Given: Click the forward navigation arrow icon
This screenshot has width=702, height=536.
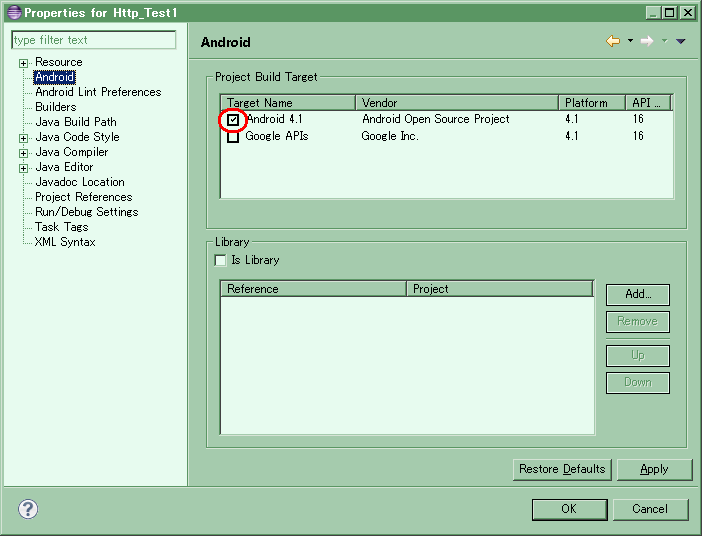Looking at the screenshot, I should [x=647, y=41].
